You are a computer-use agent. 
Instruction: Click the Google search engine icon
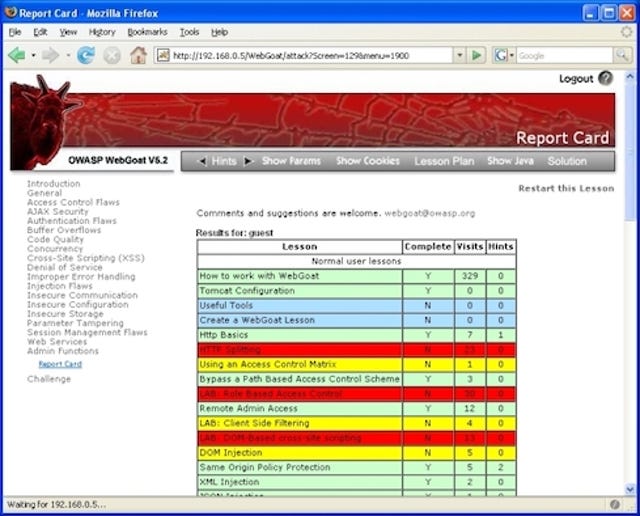click(500, 55)
